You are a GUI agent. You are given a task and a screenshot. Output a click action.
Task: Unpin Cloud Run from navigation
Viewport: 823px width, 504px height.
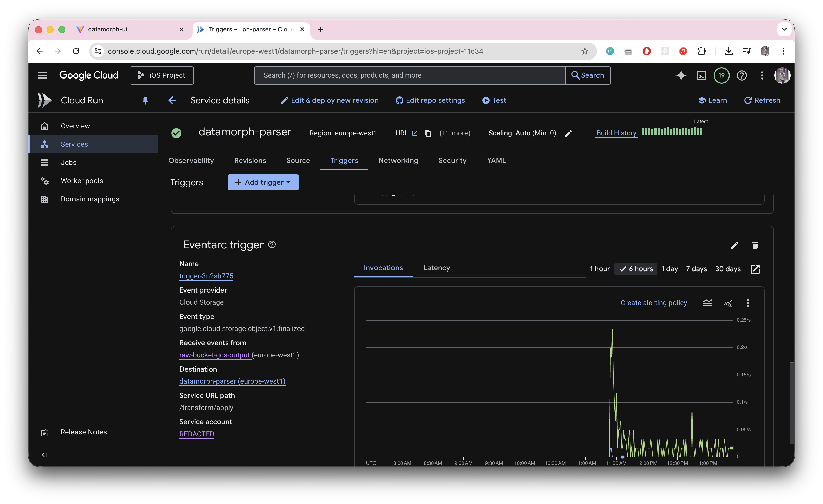coord(145,100)
